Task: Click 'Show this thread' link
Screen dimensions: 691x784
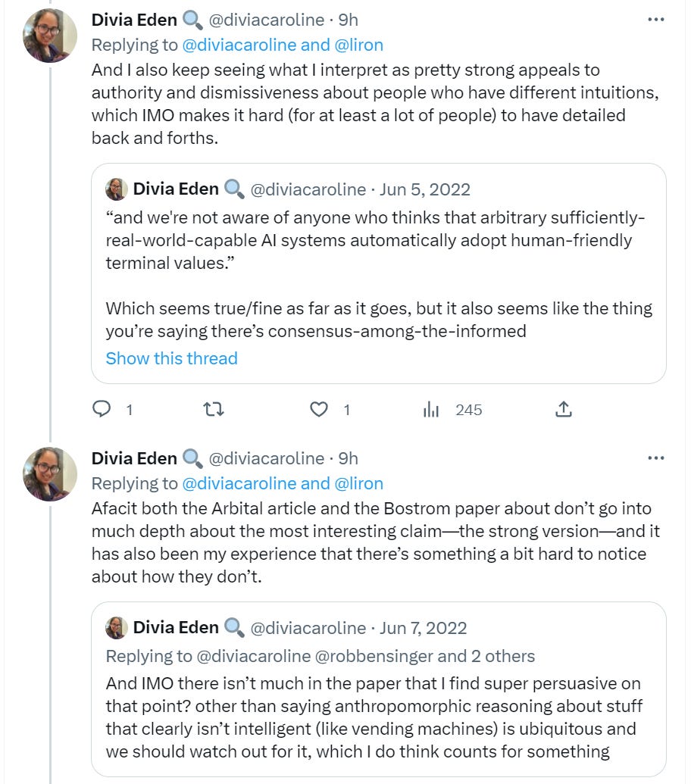Action: 171,358
